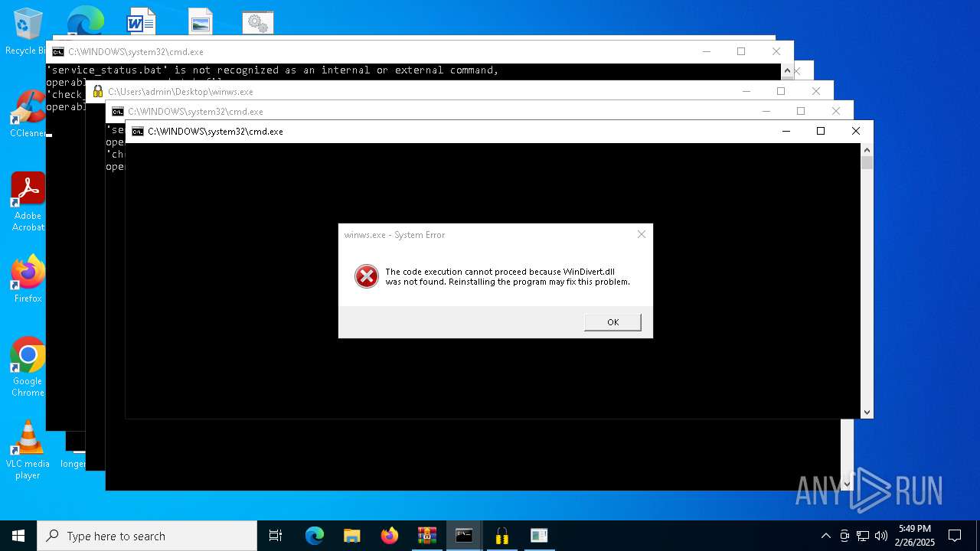The height and width of the screenshot is (551, 980).
Task: Maximize the Desktop\winws.exe window
Action: pos(781,91)
